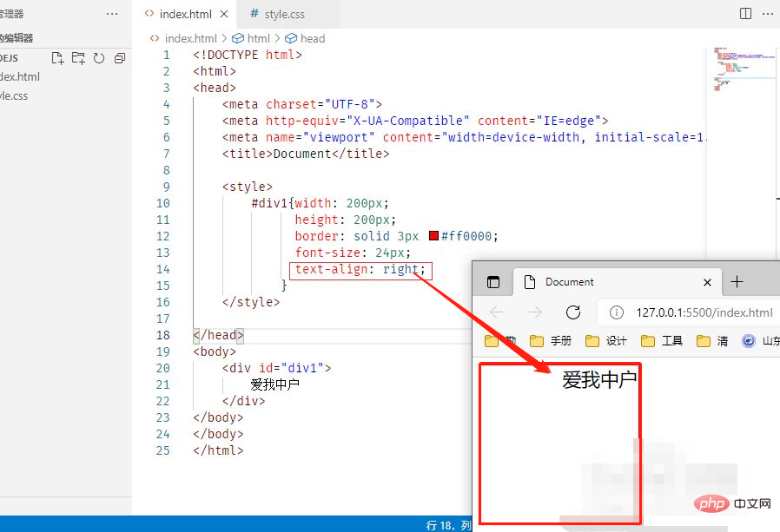Click the line and column status indicator
This screenshot has height=532, width=780.
tap(449, 525)
